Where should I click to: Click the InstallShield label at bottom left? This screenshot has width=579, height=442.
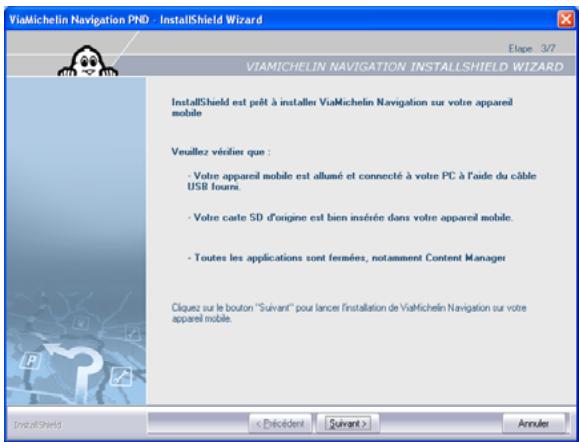(x=38, y=425)
